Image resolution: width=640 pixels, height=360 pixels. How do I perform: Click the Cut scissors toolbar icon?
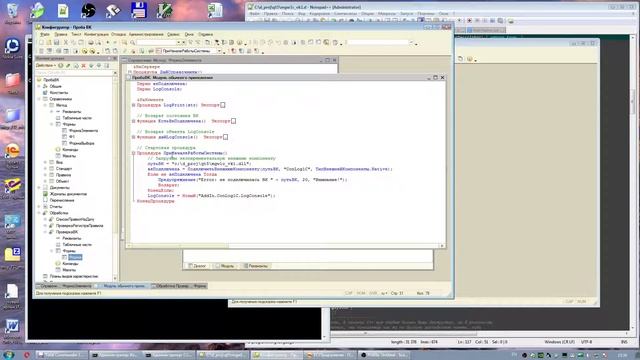point(65,42)
